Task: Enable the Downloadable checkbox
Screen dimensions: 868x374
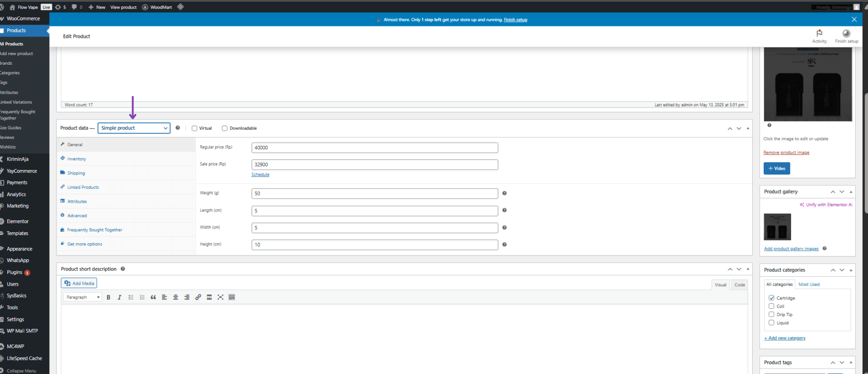Action: point(225,128)
